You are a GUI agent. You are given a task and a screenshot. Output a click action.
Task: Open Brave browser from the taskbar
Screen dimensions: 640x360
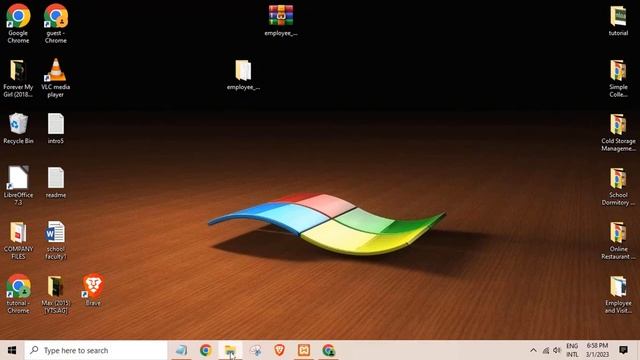280,350
